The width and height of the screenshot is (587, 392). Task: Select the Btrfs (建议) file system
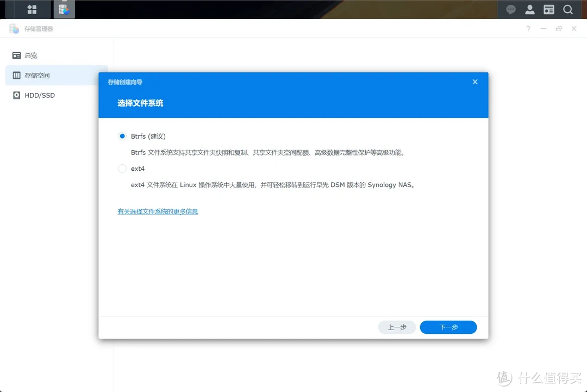click(x=122, y=136)
